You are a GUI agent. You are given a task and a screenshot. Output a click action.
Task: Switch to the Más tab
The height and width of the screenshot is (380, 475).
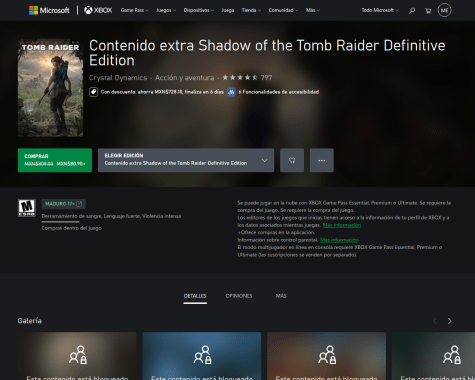[281, 296]
